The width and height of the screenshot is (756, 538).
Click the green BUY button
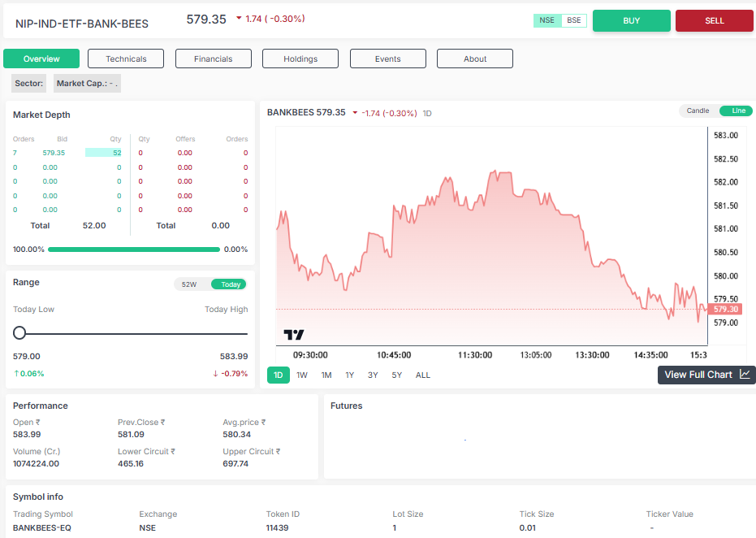(x=631, y=21)
